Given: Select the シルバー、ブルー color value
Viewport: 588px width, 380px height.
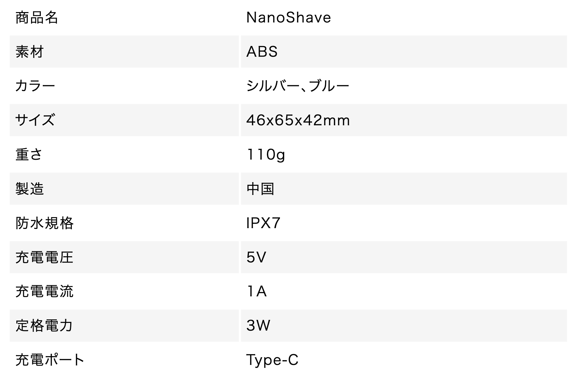Looking at the screenshot, I should [x=298, y=86].
